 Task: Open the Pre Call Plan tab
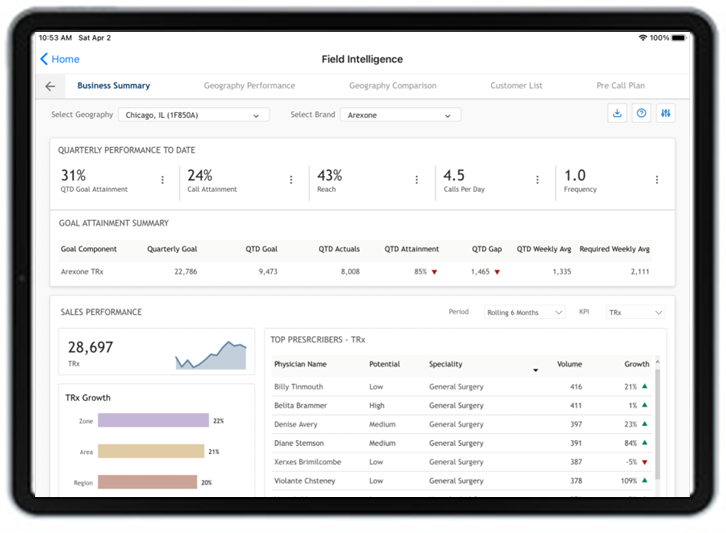pos(620,86)
